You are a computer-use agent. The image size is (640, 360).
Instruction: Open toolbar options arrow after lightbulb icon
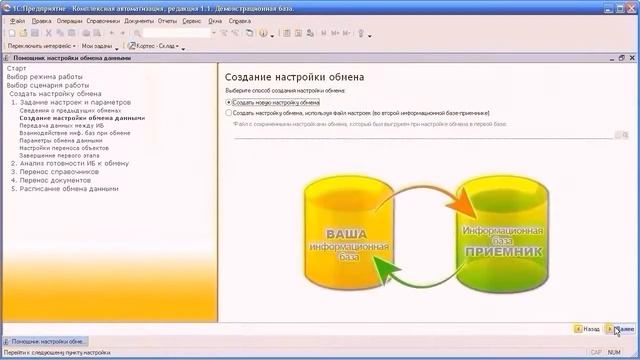tap(370, 36)
